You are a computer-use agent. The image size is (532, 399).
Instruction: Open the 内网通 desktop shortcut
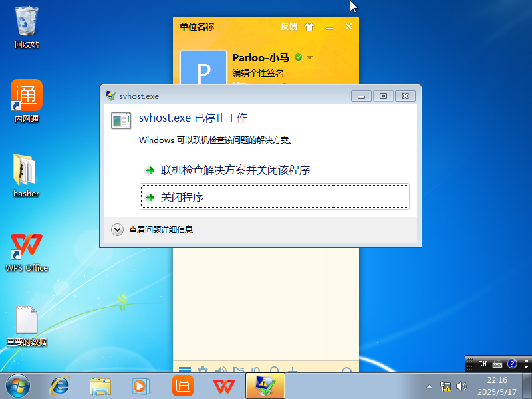click(27, 101)
